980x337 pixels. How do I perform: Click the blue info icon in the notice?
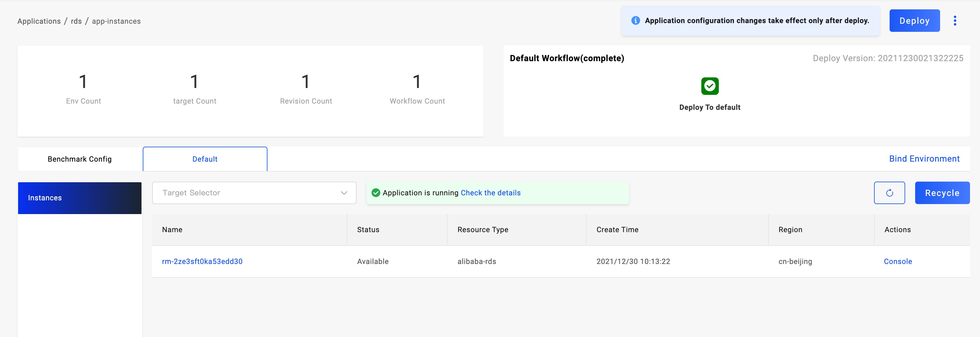click(635, 21)
